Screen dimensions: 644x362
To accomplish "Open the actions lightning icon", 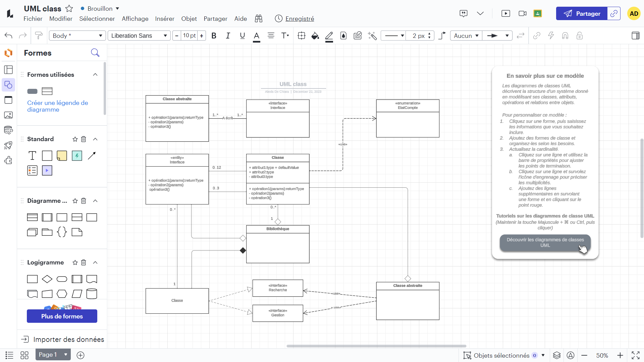I will [551, 36].
